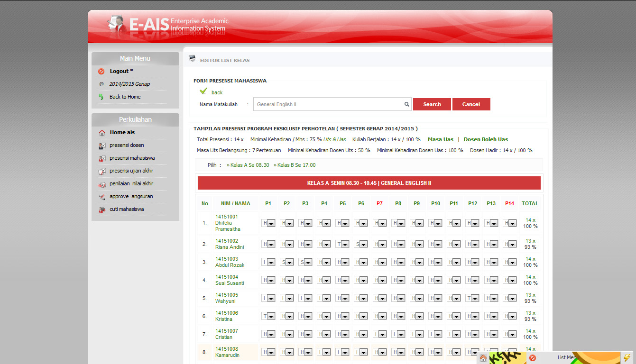Click the magnifier icon inside the Nama Matakuliah field
The image size is (636, 364).
[406, 104]
